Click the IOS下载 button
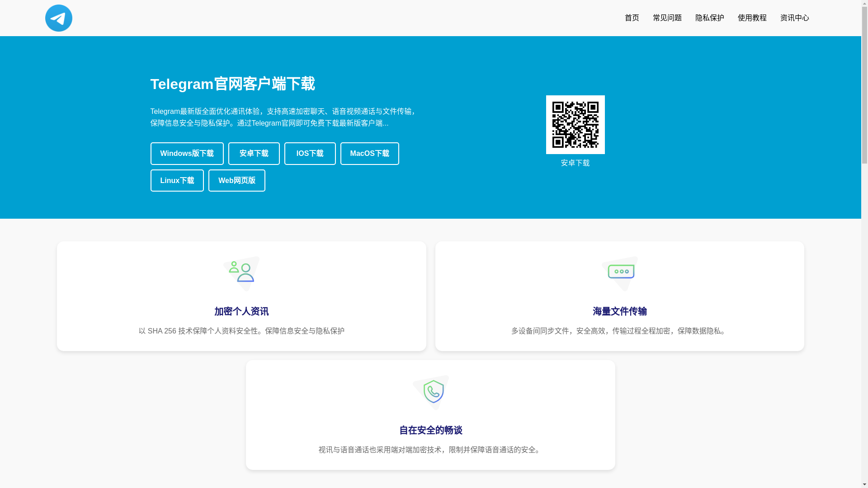This screenshot has width=868, height=488. click(310, 154)
